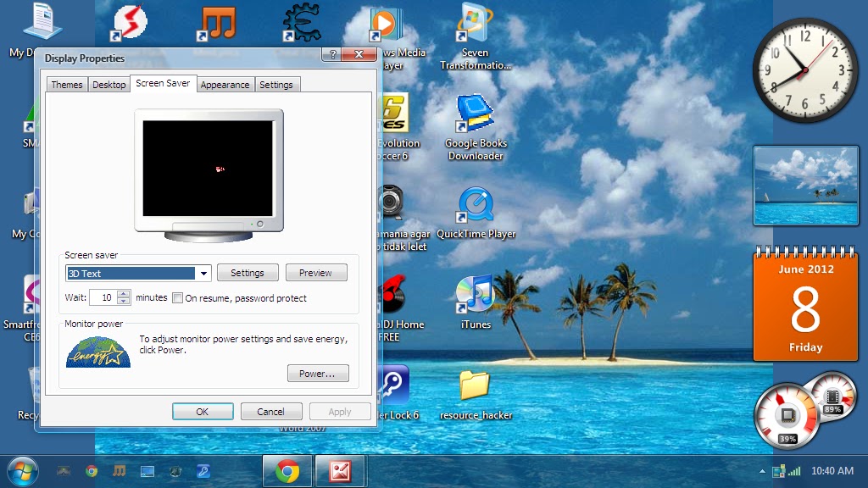The width and height of the screenshot is (868, 488).
Task: Switch to the Appearance tab
Action: [x=225, y=85]
